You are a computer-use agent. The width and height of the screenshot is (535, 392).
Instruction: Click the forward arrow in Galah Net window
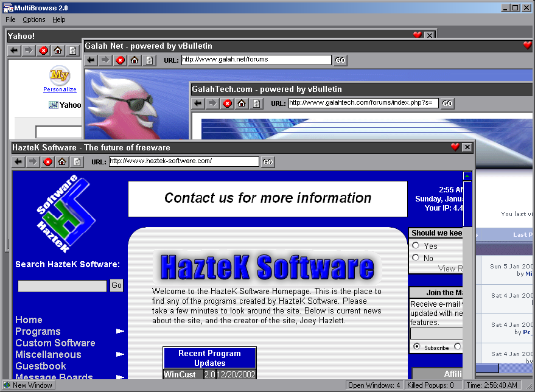point(105,60)
